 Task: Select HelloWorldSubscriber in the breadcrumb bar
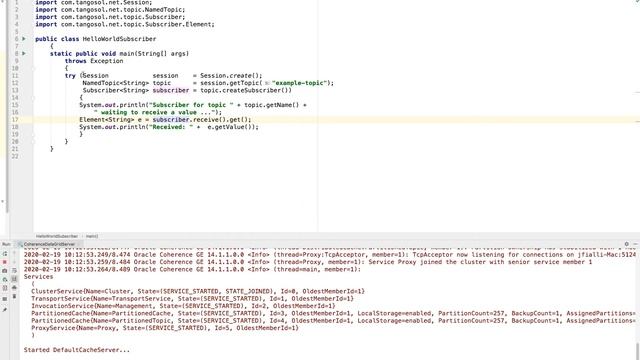tap(56, 236)
